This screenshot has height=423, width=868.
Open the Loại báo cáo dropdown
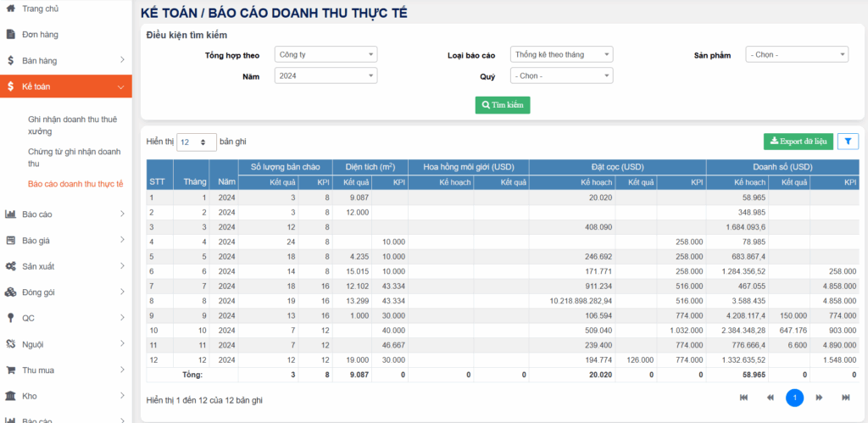tap(561, 54)
